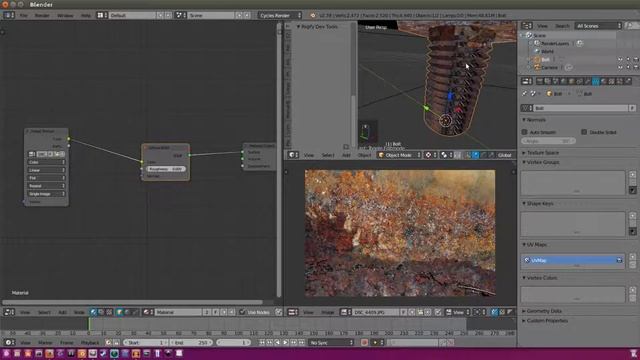The width and height of the screenshot is (640, 360).
Task: Toggle the Double Sided checkbox
Action: 584,132
